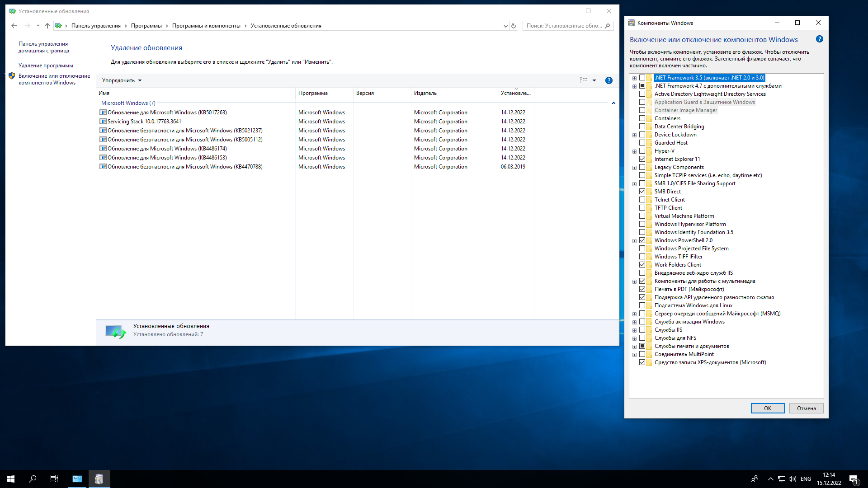Open the notification center icon

tap(853, 479)
